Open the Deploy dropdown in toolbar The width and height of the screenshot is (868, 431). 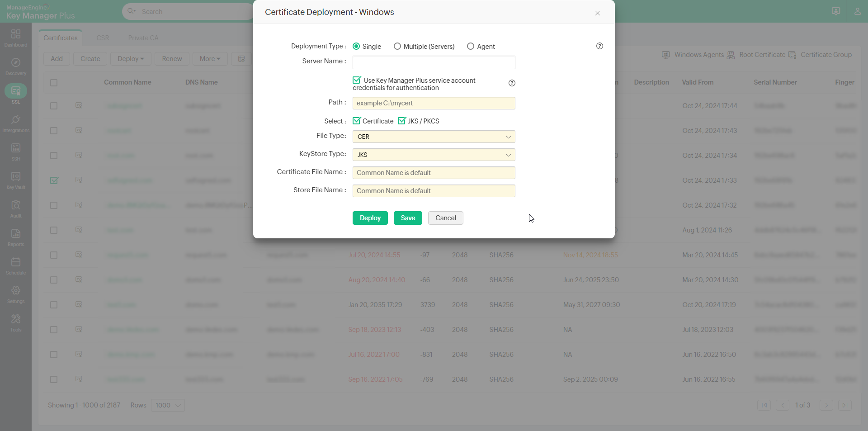tap(131, 59)
